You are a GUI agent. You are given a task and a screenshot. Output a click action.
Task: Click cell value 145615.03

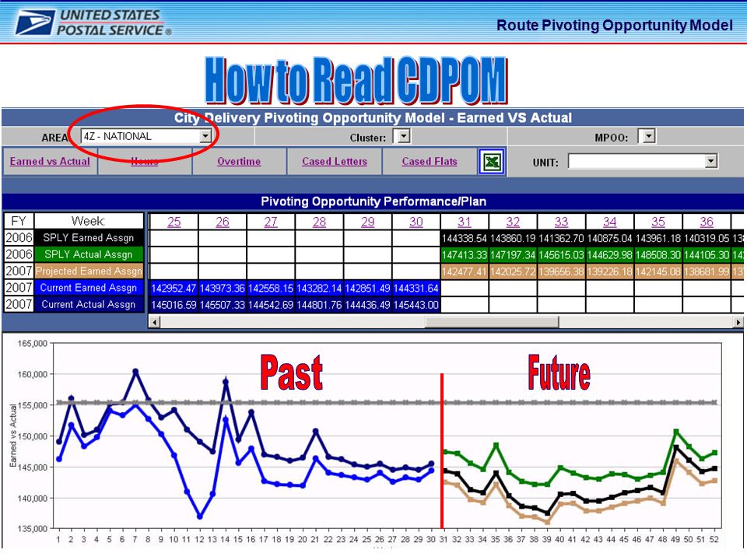(x=561, y=255)
